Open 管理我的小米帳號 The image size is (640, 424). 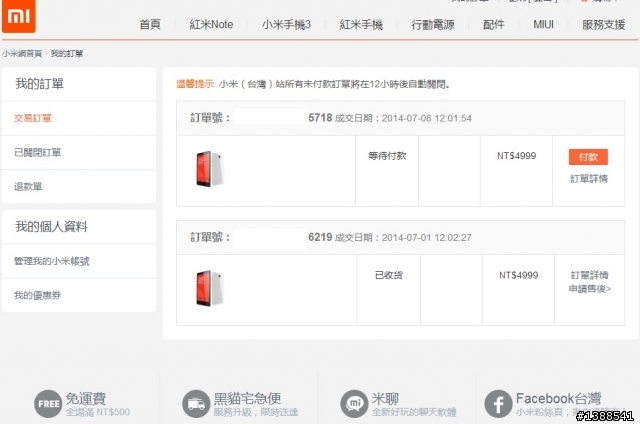[x=51, y=261]
